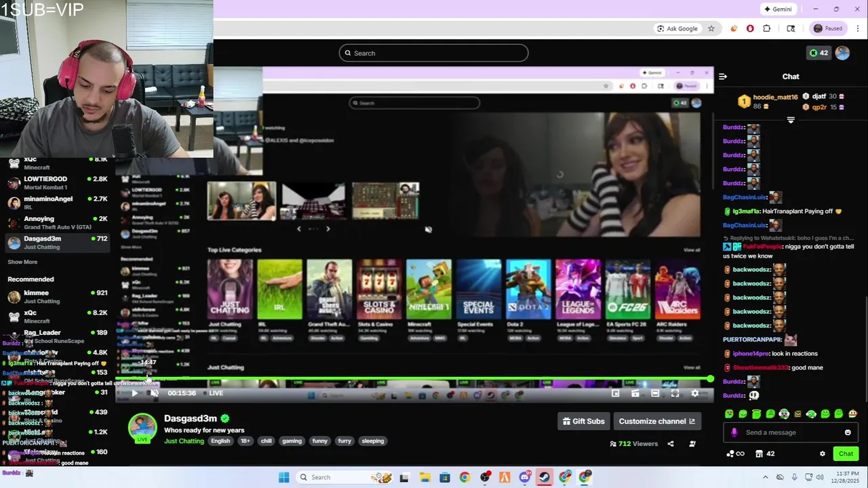
Task: Open the moderator view icon beside share
Action: pyautogui.click(x=692, y=444)
